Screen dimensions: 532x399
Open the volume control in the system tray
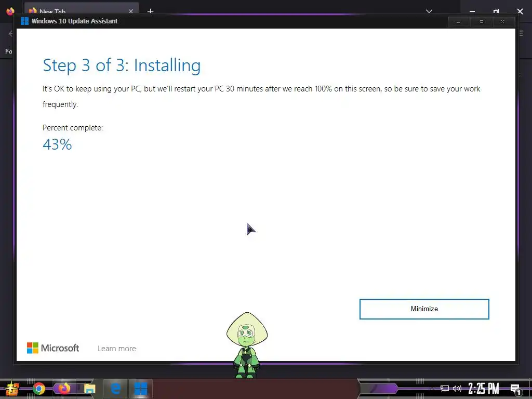point(457,389)
